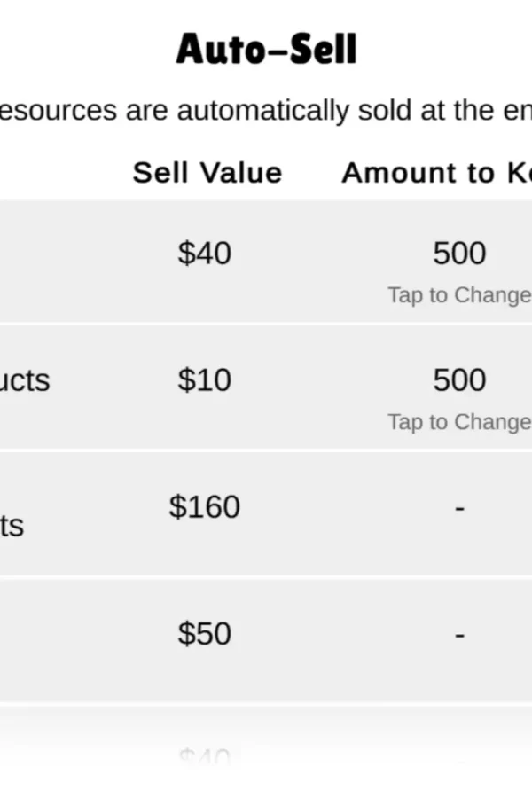The width and height of the screenshot is (532, 798).
Task: Tap the $50 sell value
Action: point(204,634)
